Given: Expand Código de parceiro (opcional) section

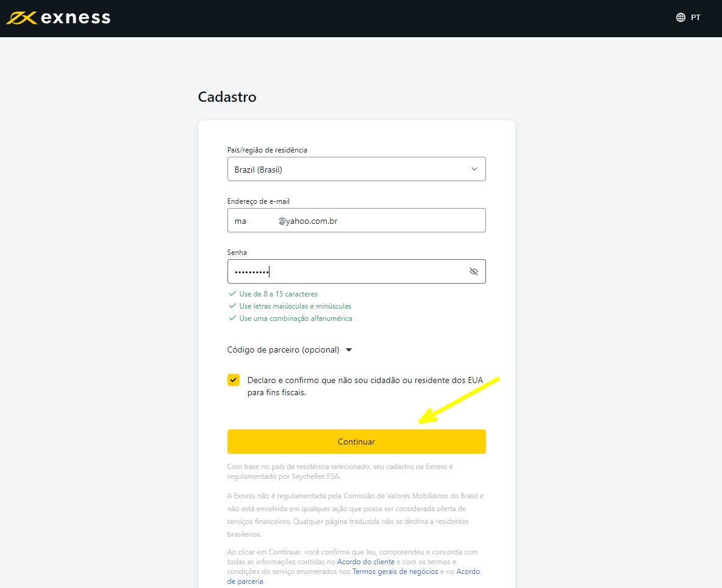Looking at the screenshot, I should coord(283,350).
